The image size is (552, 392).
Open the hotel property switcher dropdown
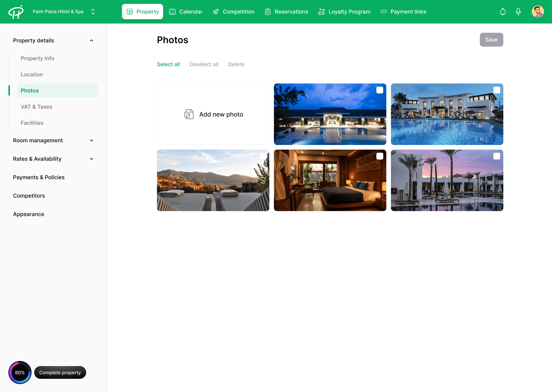(x=93, y=12)
